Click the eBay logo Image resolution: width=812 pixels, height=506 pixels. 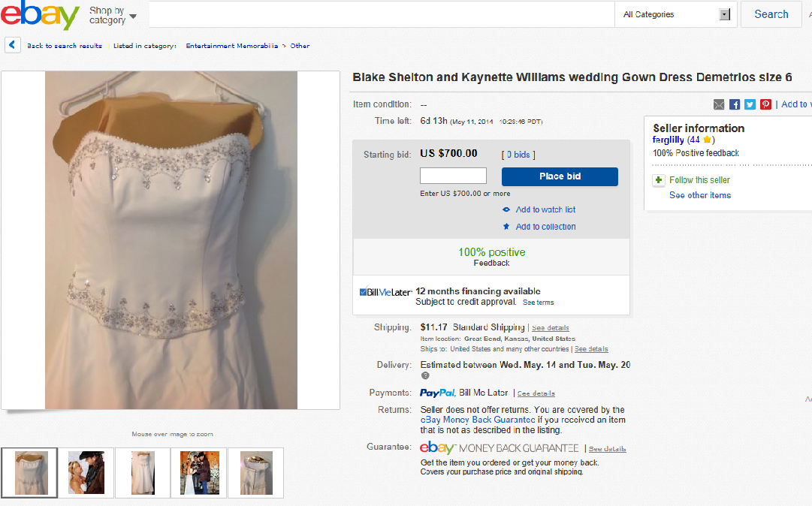click(x=39, y=14)
